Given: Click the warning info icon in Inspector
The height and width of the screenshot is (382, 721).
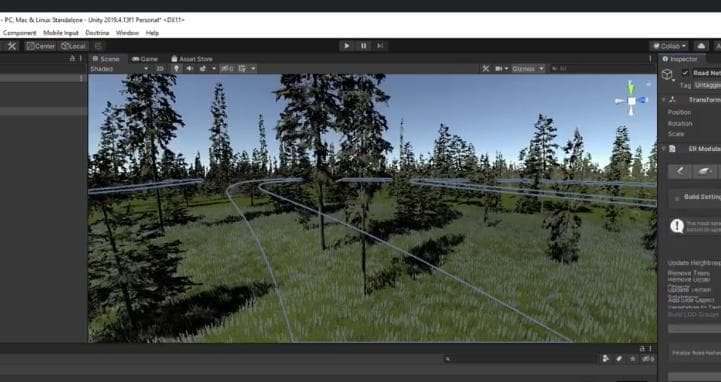Looking at the screenshot, I should (x=677, y=226).
